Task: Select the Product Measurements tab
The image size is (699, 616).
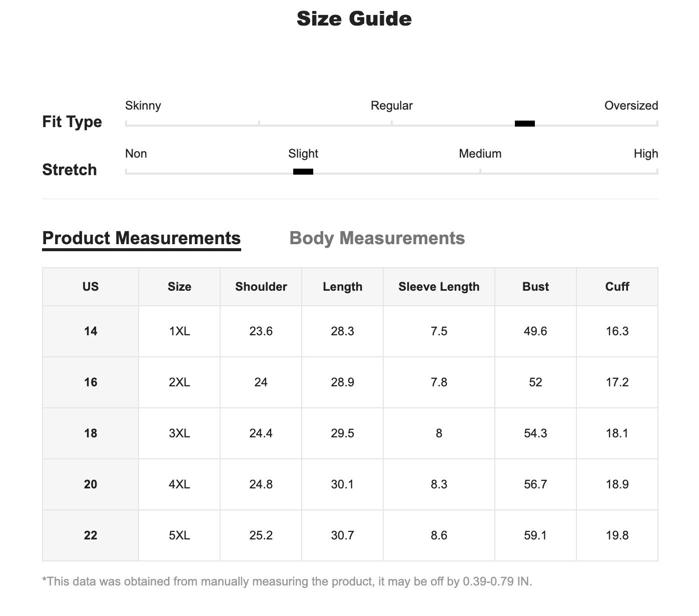Action: (142, 238)
